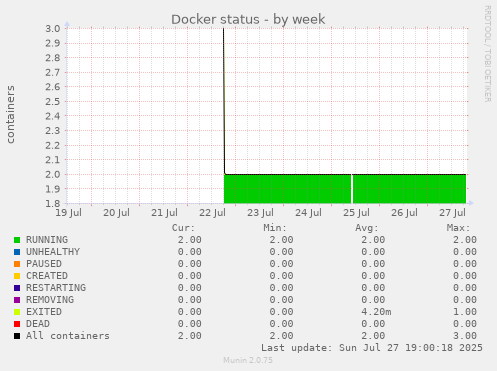Click the white gap in the green area
The image size is (497, 371).
click(x=352, y=189)
